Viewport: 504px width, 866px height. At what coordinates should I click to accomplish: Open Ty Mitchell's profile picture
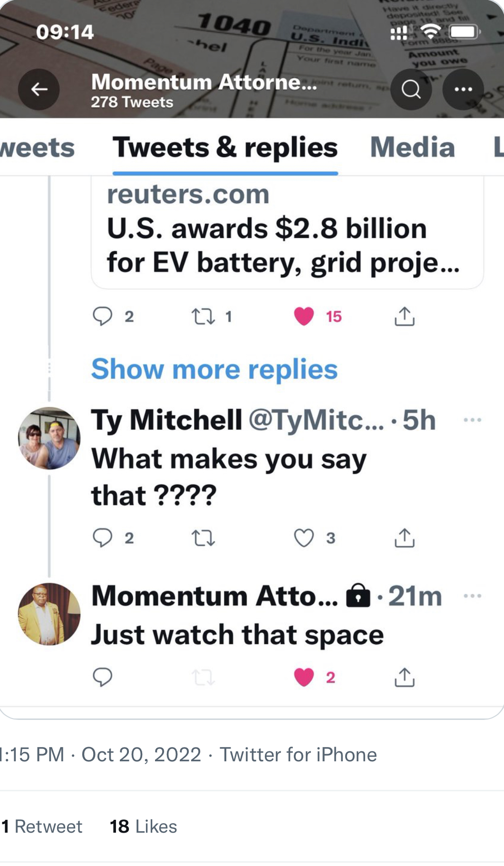(x=49, y=438)
